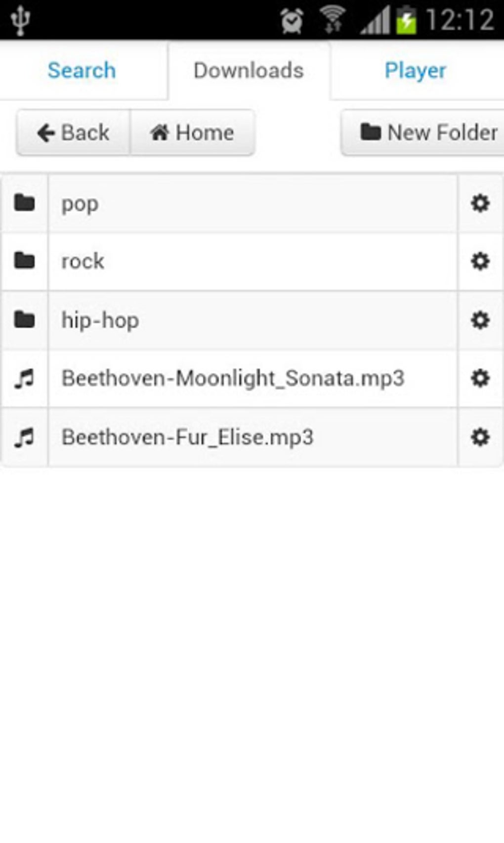Click music note icon for Moonlight Sonata
The image size is (504, 843).
tap(24, 379)
